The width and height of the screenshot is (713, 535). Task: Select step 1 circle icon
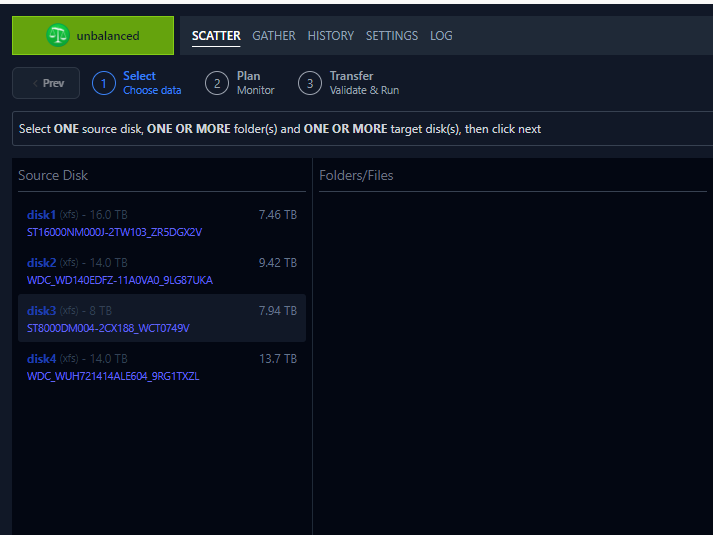click(x=104, y=84)
